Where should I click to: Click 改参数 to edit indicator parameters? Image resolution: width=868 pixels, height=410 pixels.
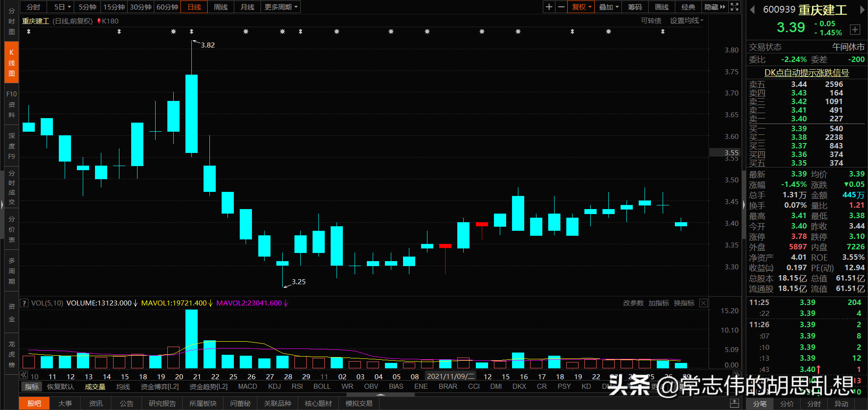(633, 303)
